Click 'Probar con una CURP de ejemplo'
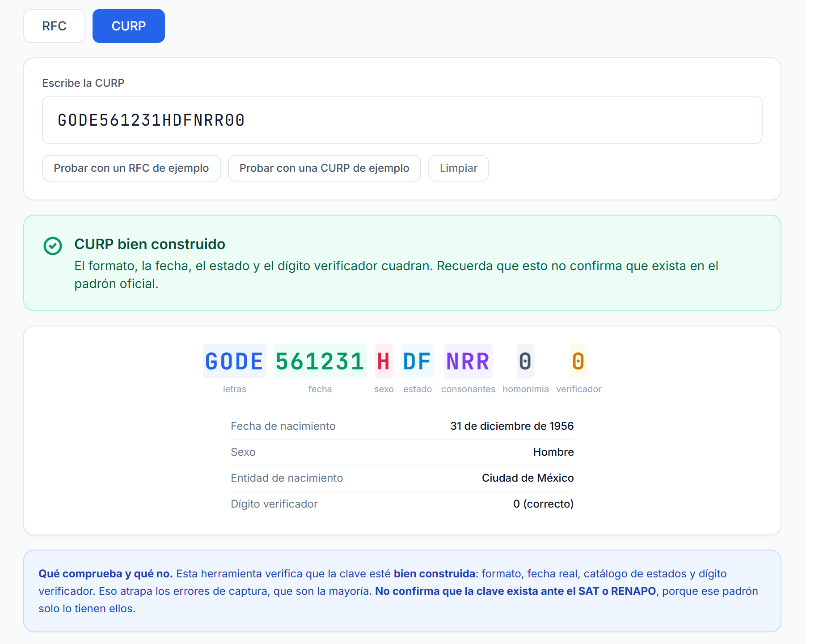Viewport: 819px width, 644px height. [324, 168]
